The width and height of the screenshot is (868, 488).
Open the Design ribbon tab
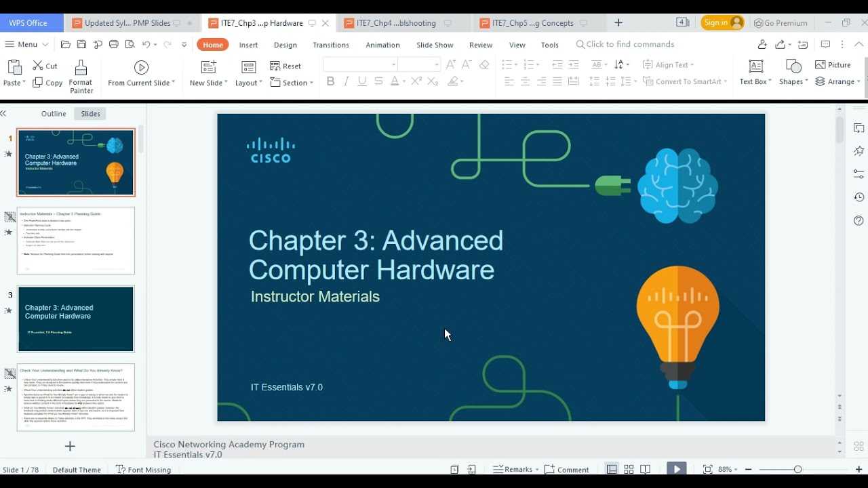tap(285, 45)
